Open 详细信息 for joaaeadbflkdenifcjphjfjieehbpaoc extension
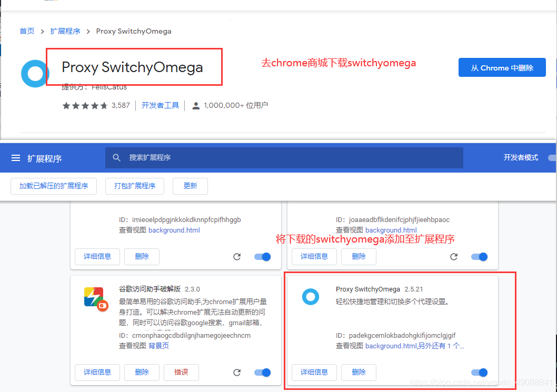 point(314,257)
